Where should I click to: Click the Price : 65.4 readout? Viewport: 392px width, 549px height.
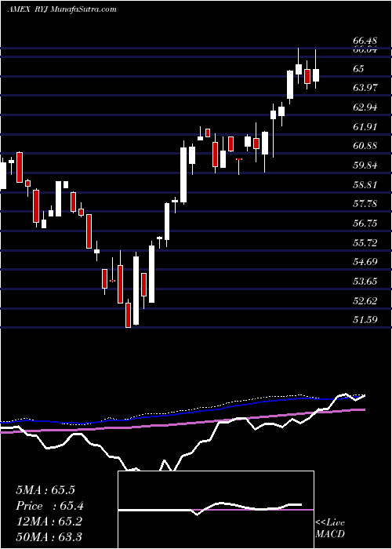pyautogui.click(x=49, y=506)
